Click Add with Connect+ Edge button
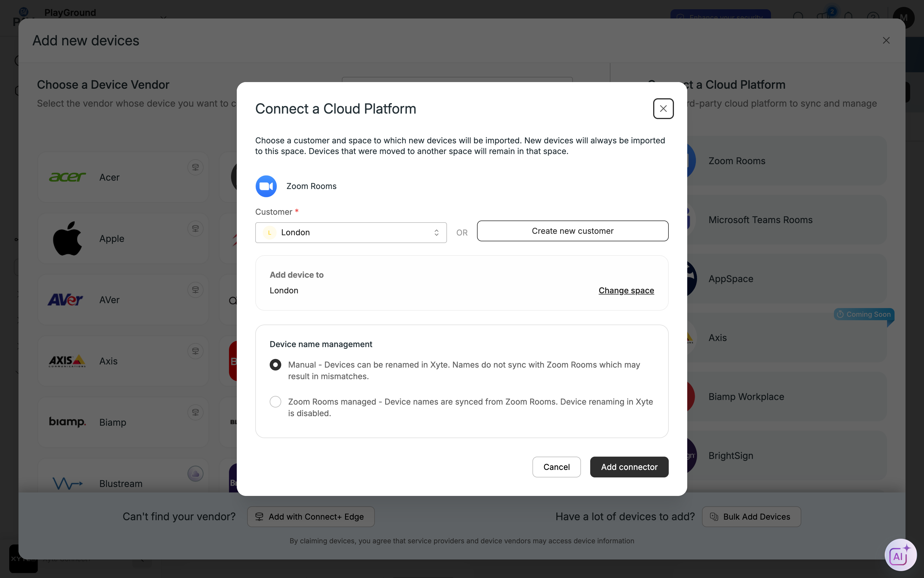This screenshot has width=924, height=578. tap(311, 516)
